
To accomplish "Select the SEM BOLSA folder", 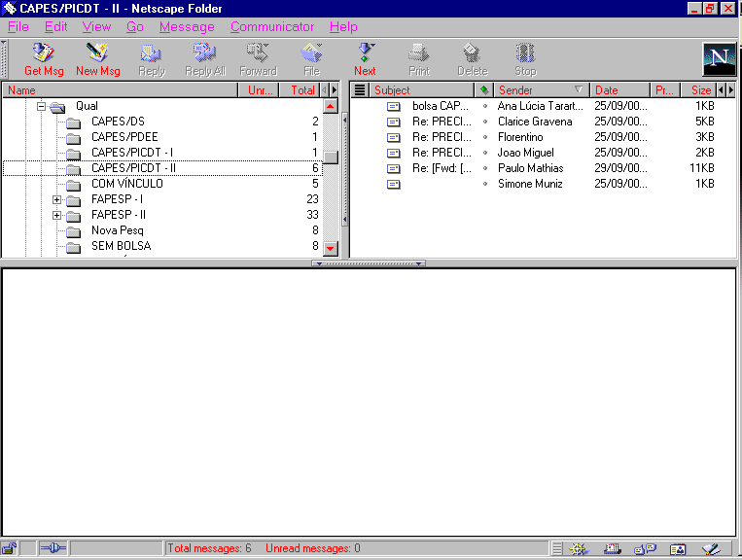I will click(122, 246).
